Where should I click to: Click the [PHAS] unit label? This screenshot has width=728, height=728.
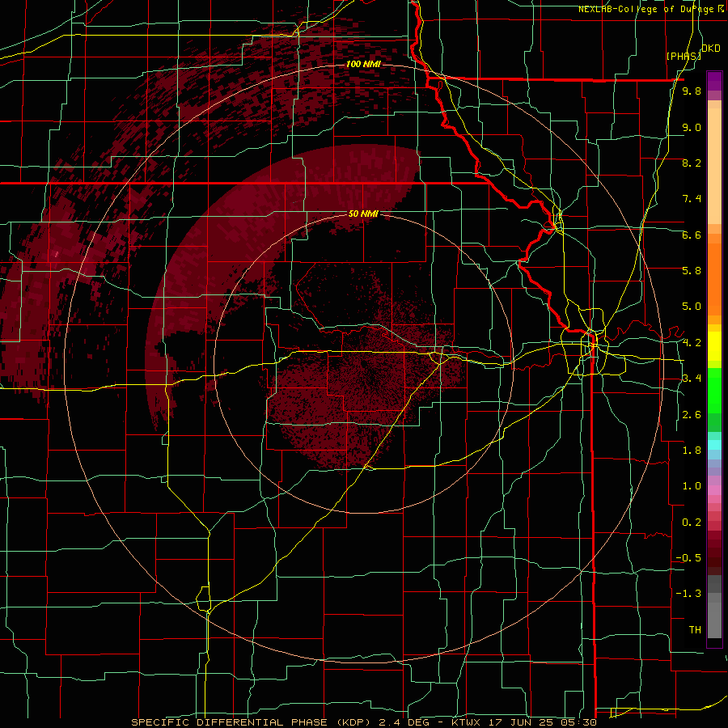(x=684, y=56)
